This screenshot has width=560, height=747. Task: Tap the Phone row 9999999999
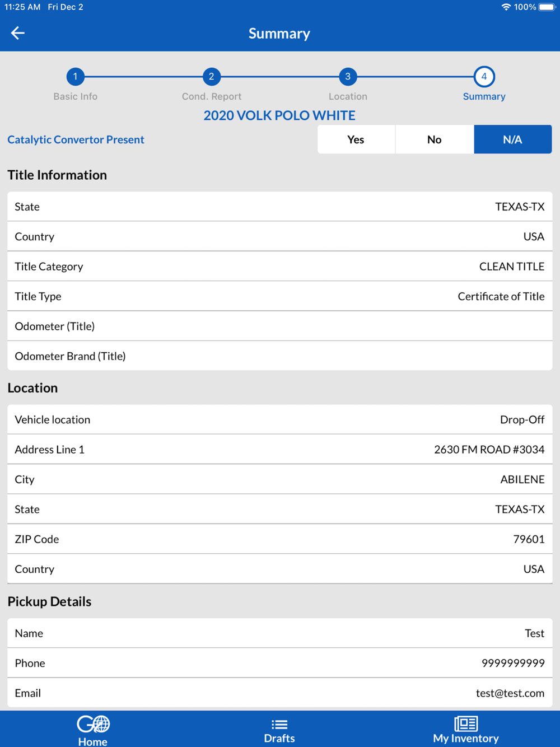(280, 663)
